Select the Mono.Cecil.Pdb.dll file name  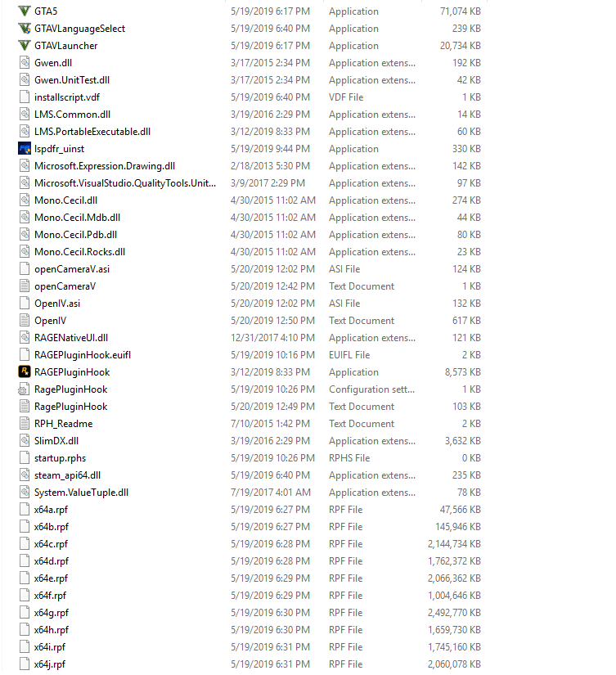[x=76, y=235]
